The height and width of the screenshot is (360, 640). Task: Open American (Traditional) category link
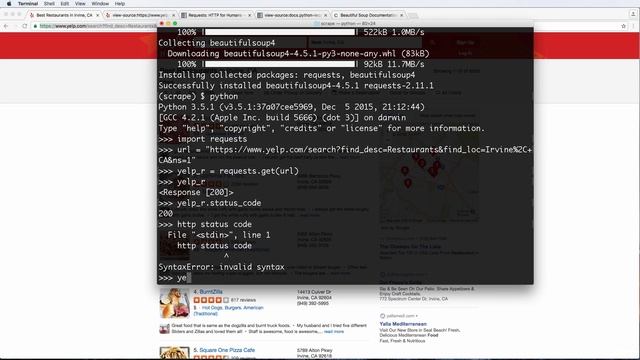click(228, 311)
